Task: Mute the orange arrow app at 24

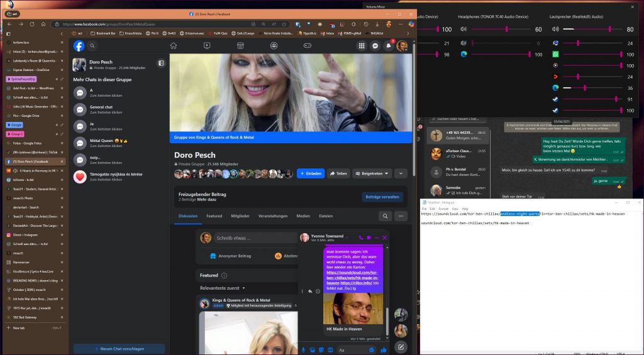Action: click(x=555, y=77)
